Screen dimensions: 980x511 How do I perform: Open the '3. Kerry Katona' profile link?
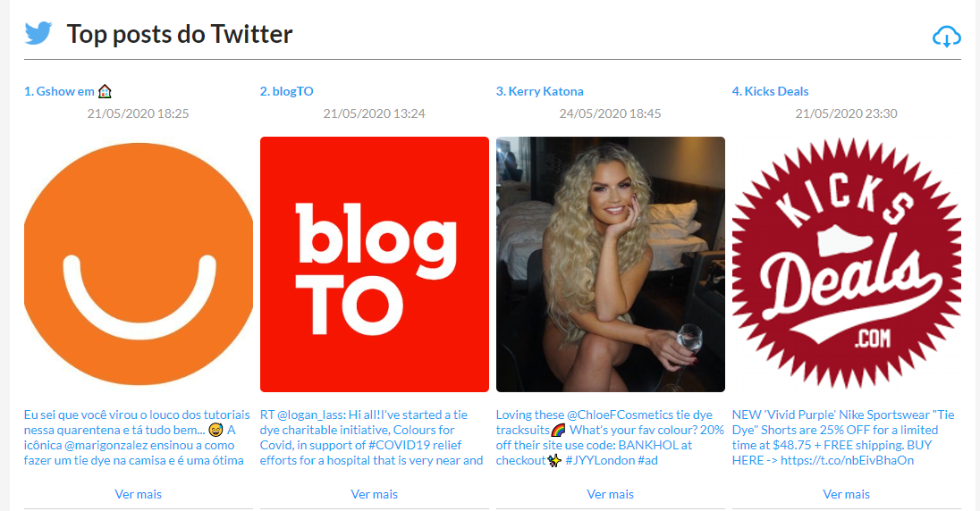pos(540,91)
